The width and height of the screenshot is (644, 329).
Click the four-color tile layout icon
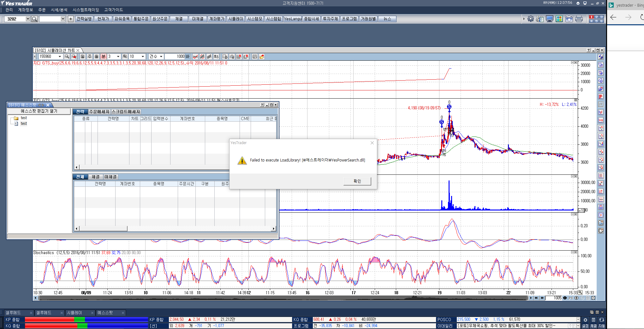pos(559,19)
